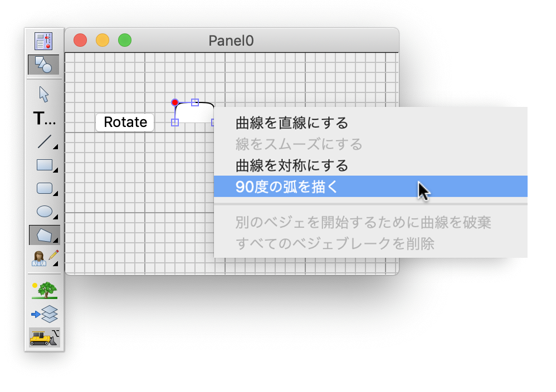Screen dimensions: 556x392
Task: Choose the text tool
Action: (44, 119)
